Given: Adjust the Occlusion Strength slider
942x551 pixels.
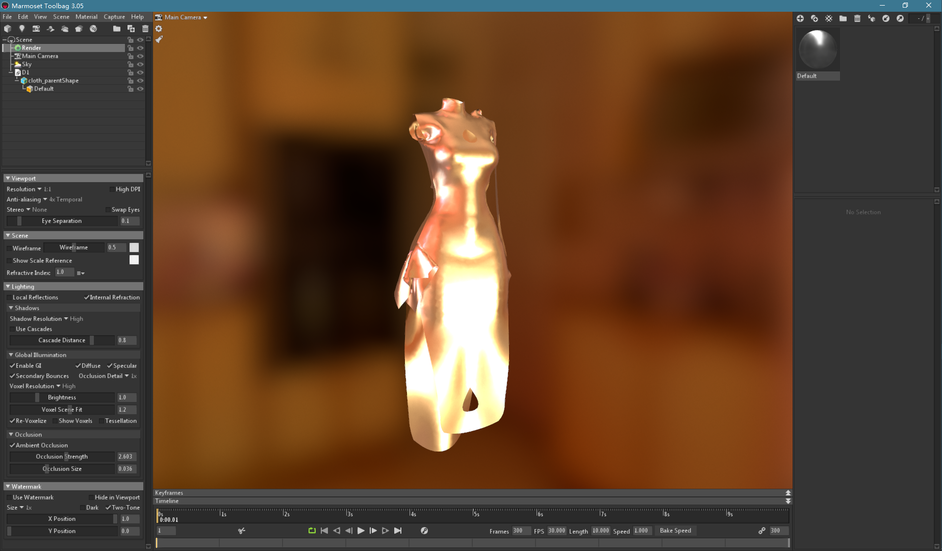Looking at the screenshot, I should 62,457.
